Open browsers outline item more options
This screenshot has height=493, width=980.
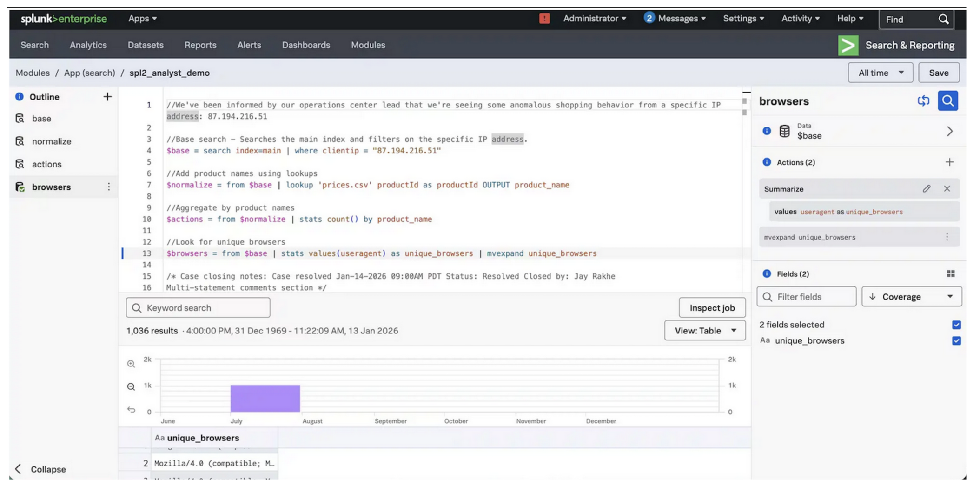tap(109, 187)
